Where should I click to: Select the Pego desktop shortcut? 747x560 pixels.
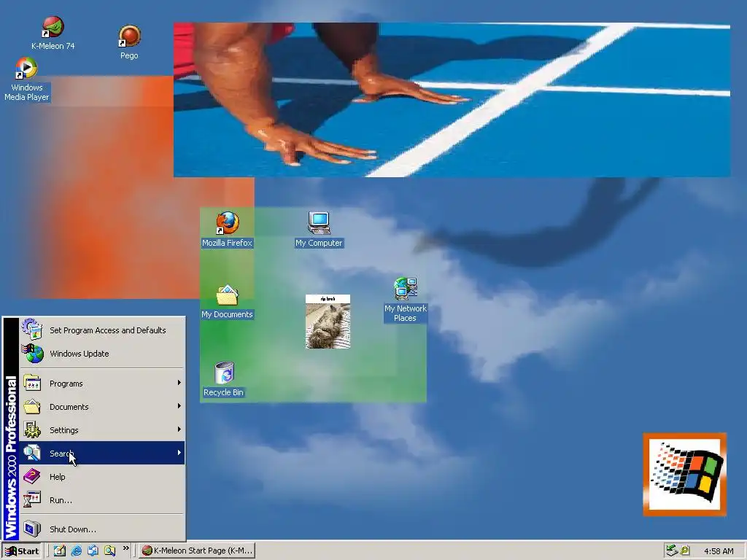pos(129,42)
